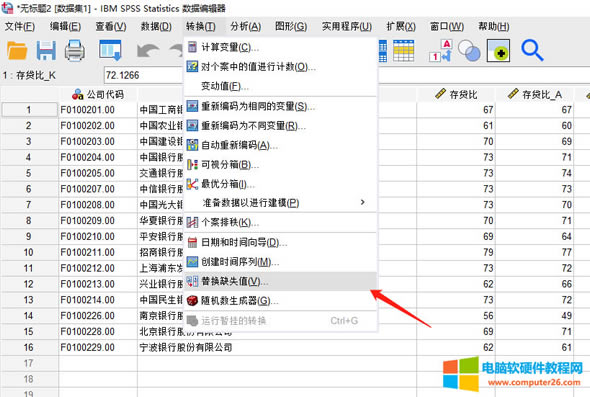Select row header number 1
590x397 pixels.
click(x=29, y=110)
